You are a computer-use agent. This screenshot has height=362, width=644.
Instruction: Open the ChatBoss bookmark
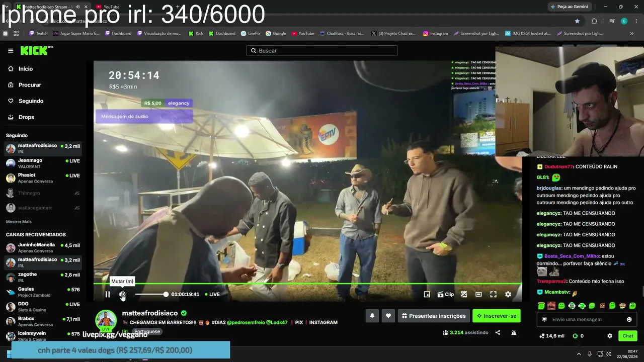(x=342, y=34)
